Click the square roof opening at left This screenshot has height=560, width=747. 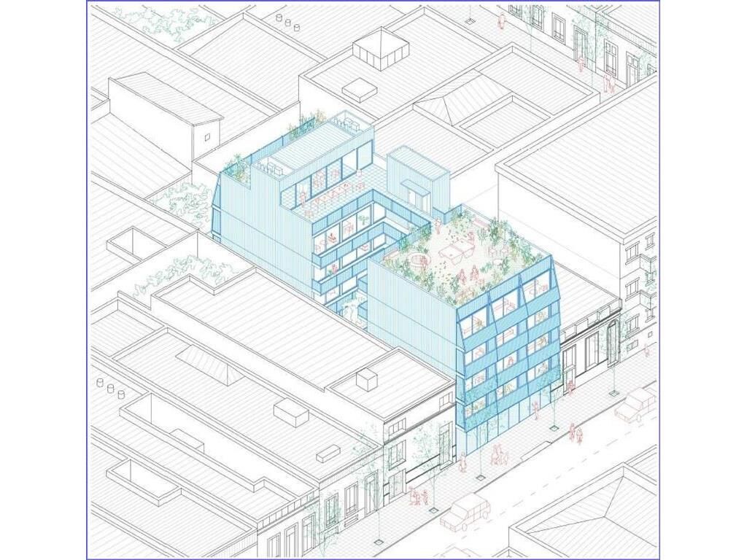coord(132,244)
